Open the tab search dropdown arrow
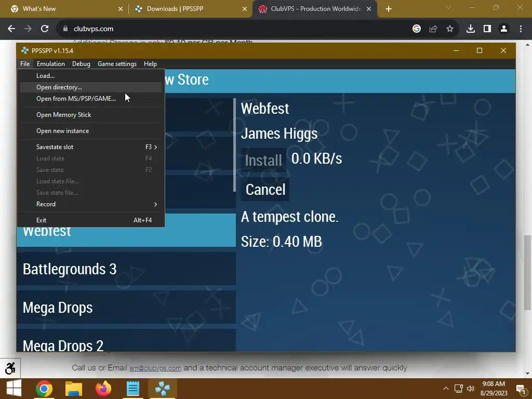532x399 pixels. 448,7
